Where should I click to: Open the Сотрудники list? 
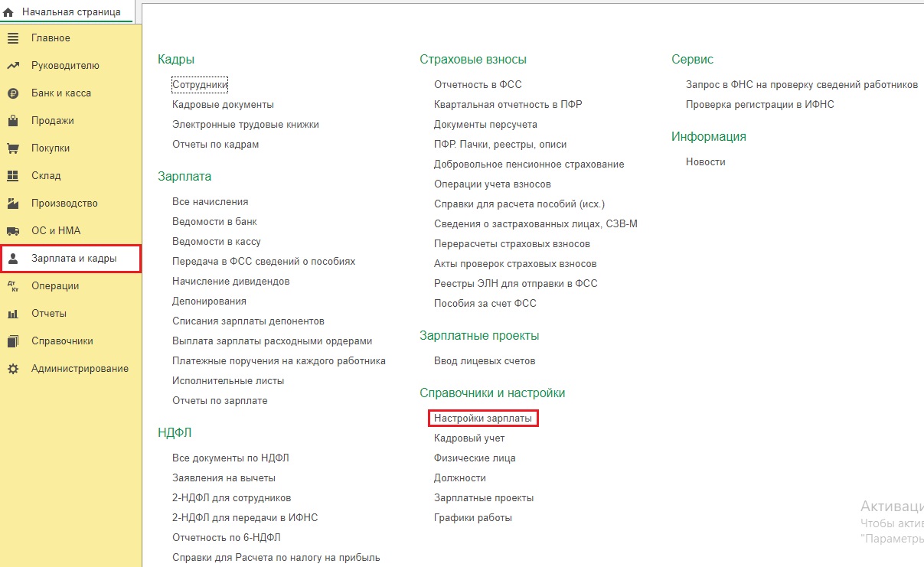(200, 85)
